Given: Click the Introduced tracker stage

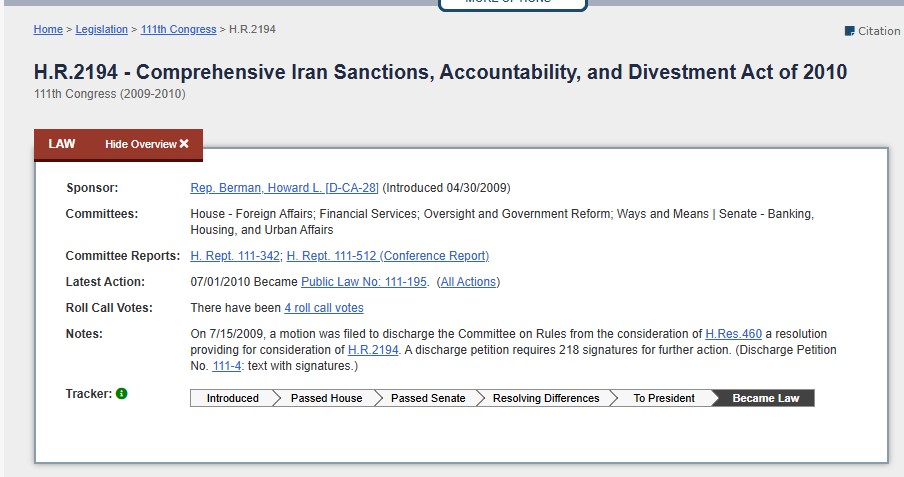Looking at the screenshot, I should pos(232,398).
